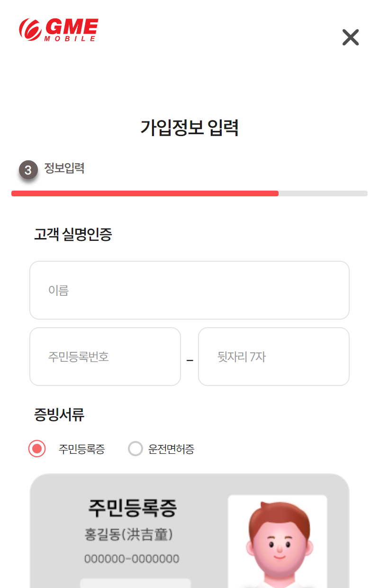Click the avatar photo on the sample ID
Viewport: 379px width, 588px height.
pos(278,541)
